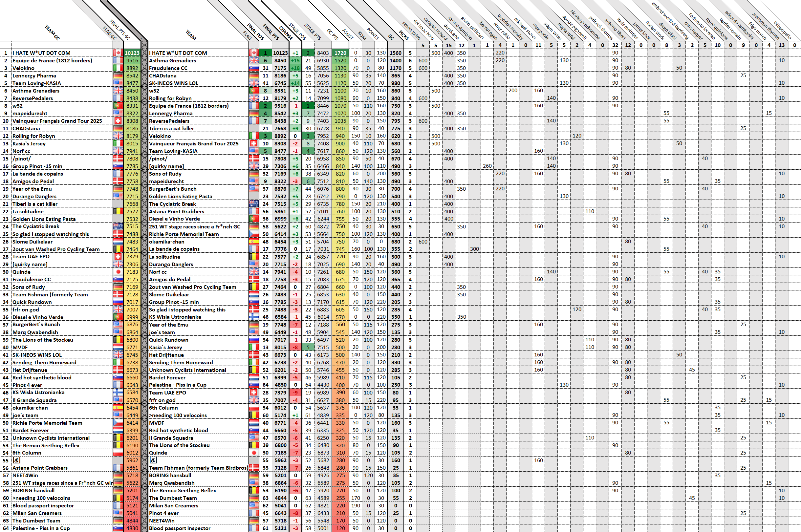Viewport: 801px width, 532px height.
Task: Click wheelchair symbol in left table row 55
Action: pos(16,460)
